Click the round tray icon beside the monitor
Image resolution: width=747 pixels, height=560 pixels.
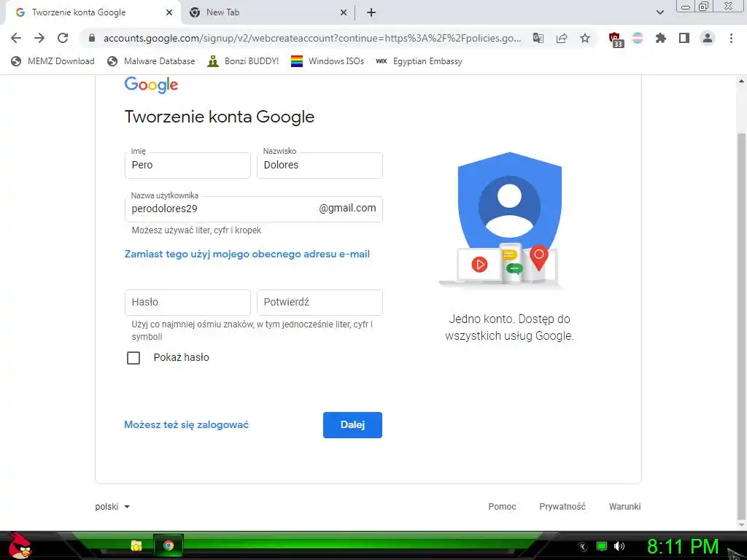point(583,547)
